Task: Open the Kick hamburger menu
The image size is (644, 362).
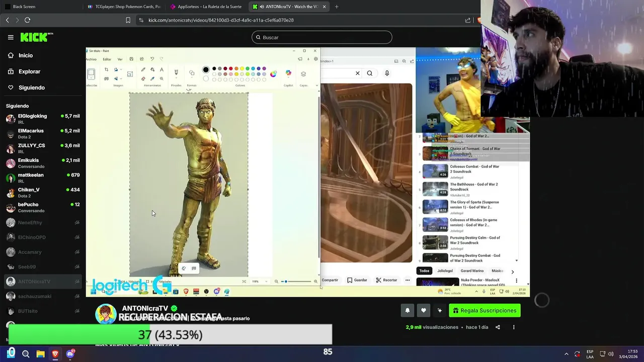Action: click(11, 37)
